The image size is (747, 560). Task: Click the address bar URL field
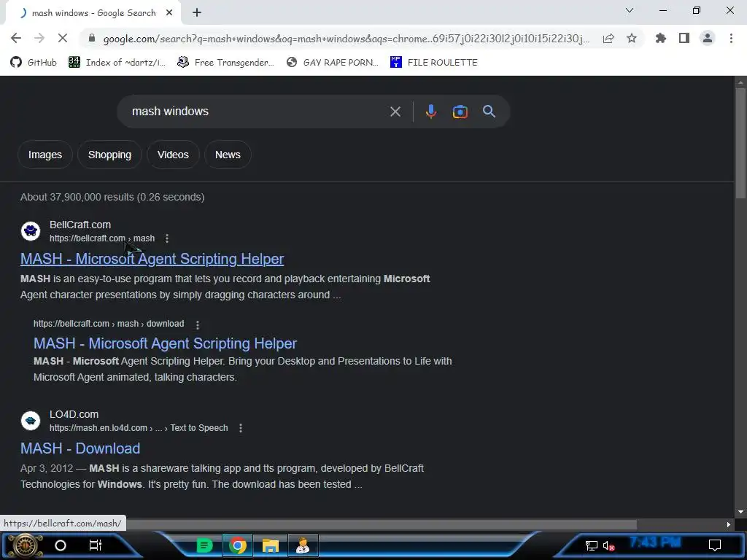coord(346,39)
